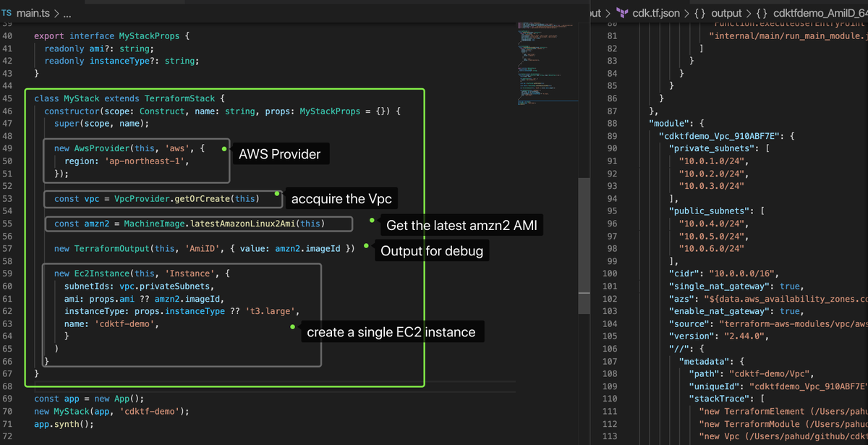Click the green dot beside the AWS Provider label
868x445 pixels.
[224, 149]
